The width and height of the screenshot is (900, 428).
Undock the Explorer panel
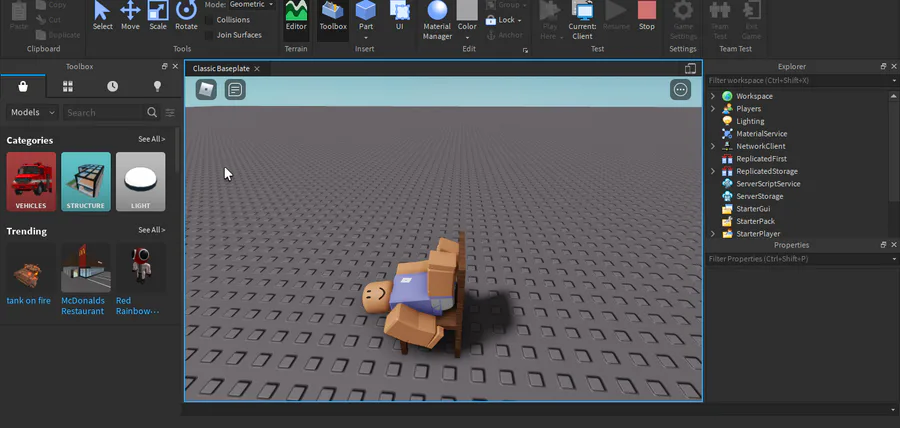tap(883, 67)
